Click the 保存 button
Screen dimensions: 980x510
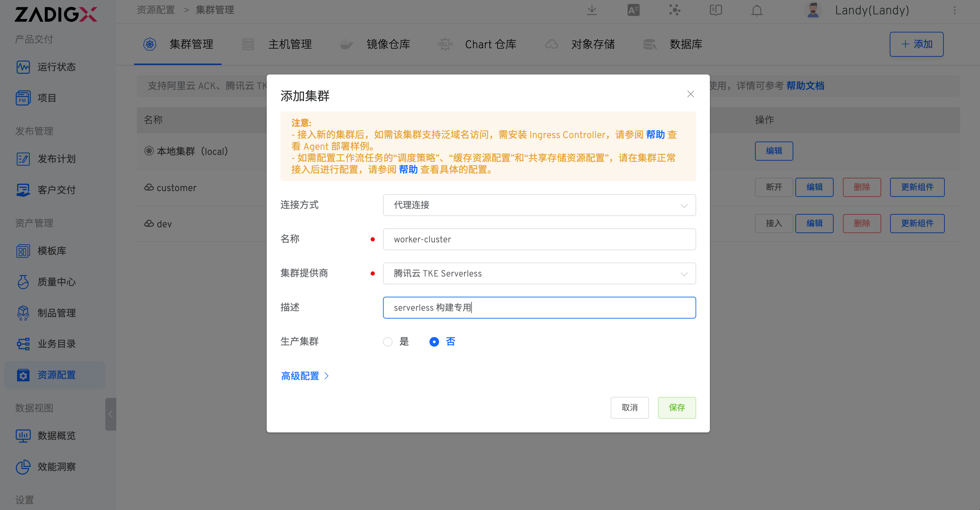point(677,408)
